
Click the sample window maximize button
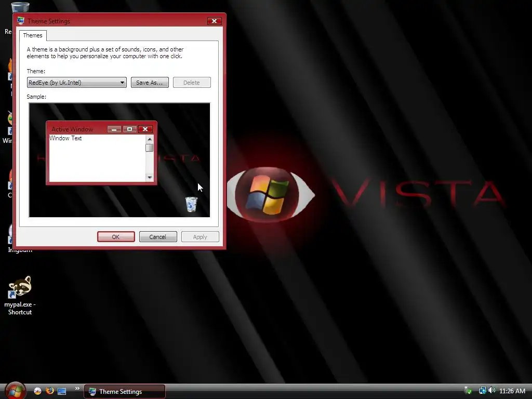click(x=129, y=129)
